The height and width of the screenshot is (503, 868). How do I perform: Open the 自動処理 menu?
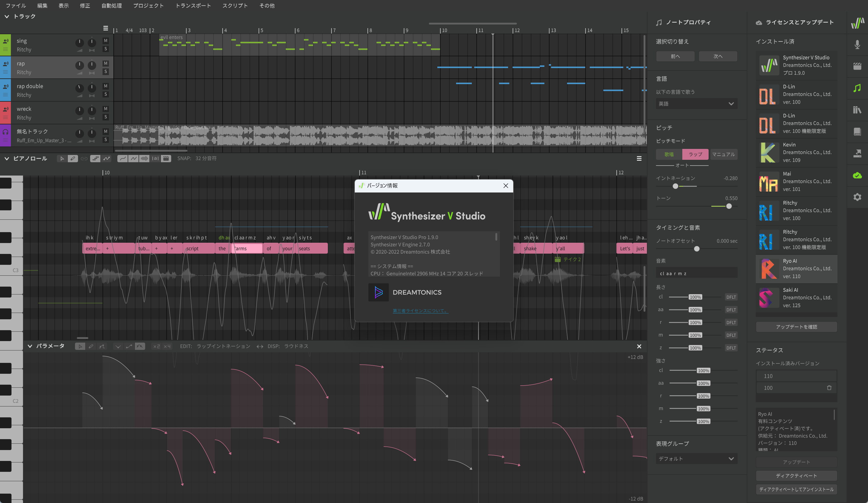(x=112, y=5)
